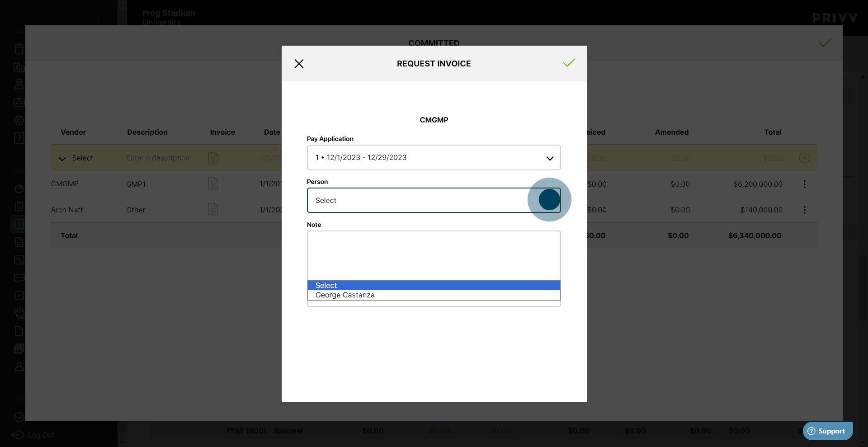Open the user profile icon in sidebar
Viewport: 868px width, 447px height.
[x=19, y=367]
